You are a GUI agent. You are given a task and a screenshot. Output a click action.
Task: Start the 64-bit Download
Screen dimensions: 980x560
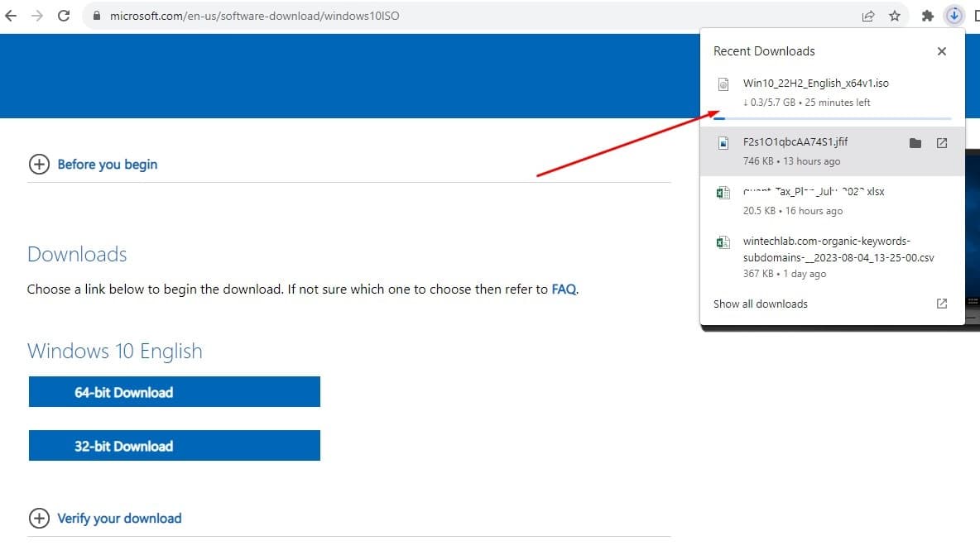coord(174,391)
